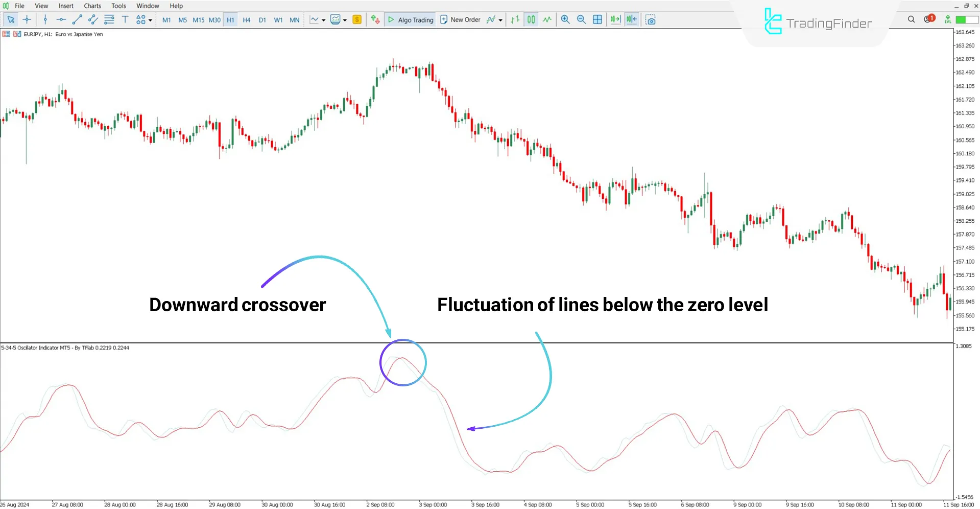
Task: Select the Equidistant Channel tool
Action: tap(92, 19)
